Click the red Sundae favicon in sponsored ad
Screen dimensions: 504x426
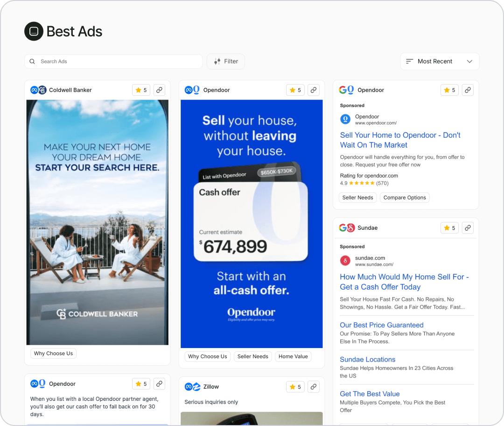tap(345, 261)
